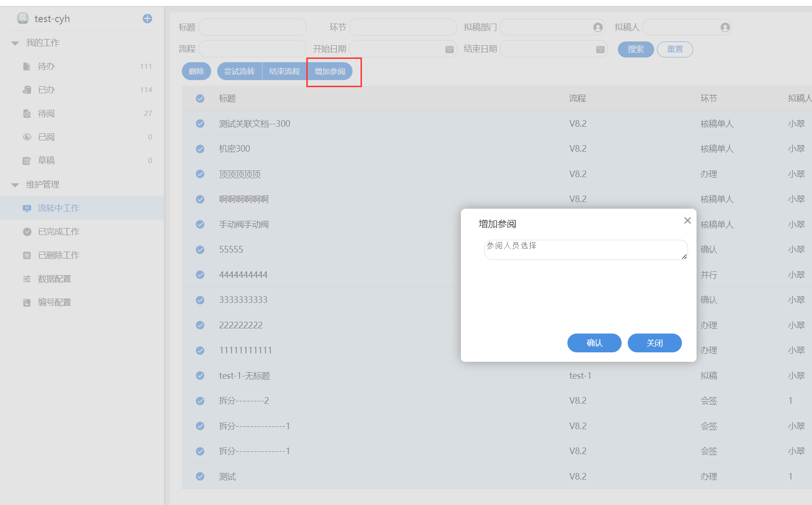
Task: Open 编号配置 in the sidebar
Action: 82,302
